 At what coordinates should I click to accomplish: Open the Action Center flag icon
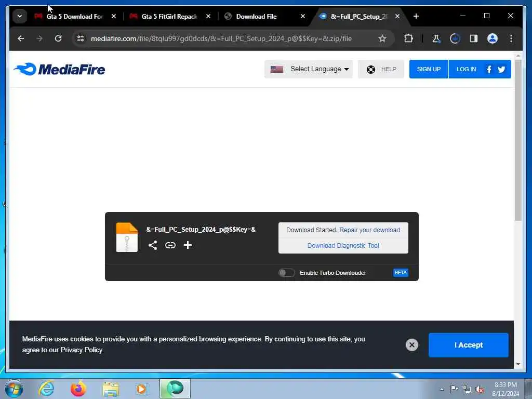pos(454,389)
